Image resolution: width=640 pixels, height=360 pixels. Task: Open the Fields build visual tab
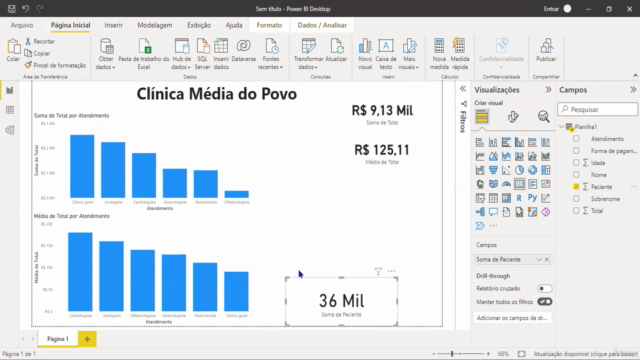482,117
